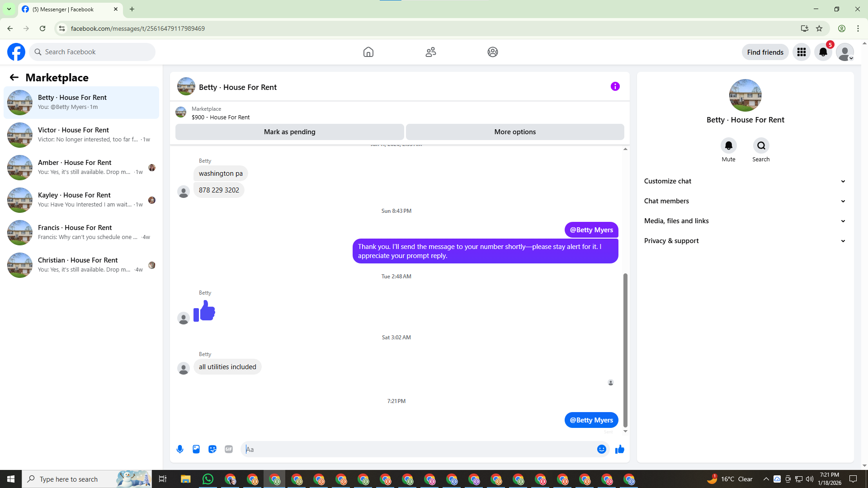
Task: Open conversation information purple icon
Action: point(615,86)
